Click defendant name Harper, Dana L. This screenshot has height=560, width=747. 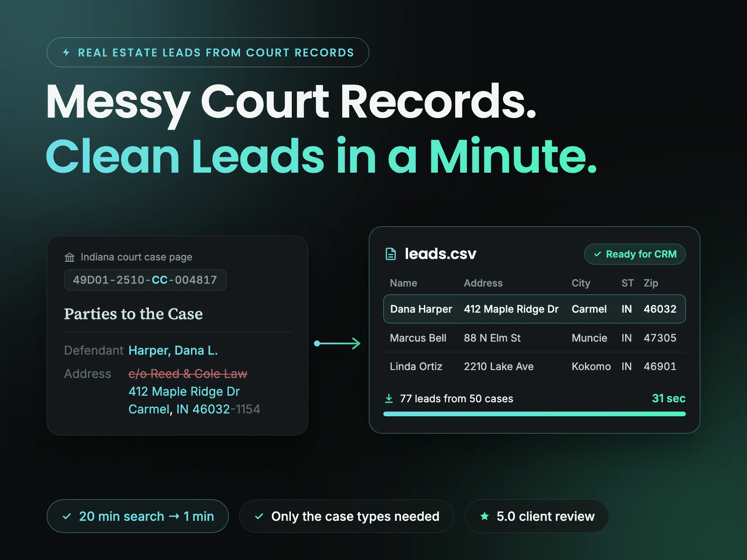pos(173,350)
